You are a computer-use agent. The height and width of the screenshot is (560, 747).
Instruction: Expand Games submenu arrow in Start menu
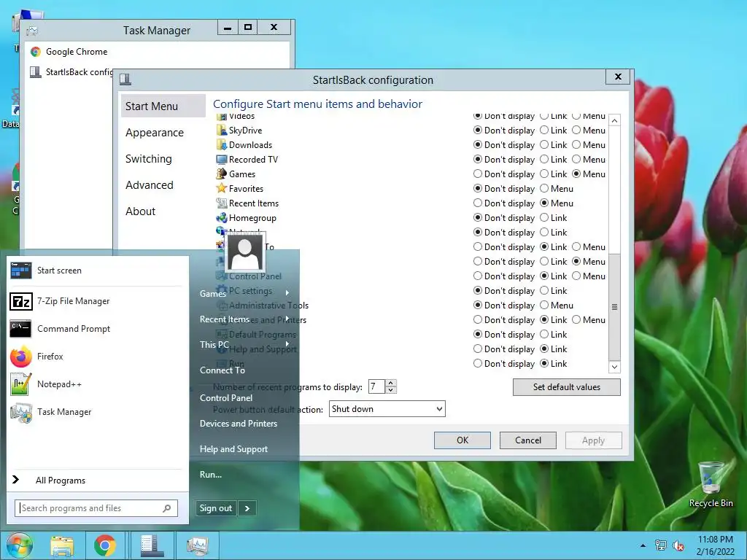[x=287, y=293]
